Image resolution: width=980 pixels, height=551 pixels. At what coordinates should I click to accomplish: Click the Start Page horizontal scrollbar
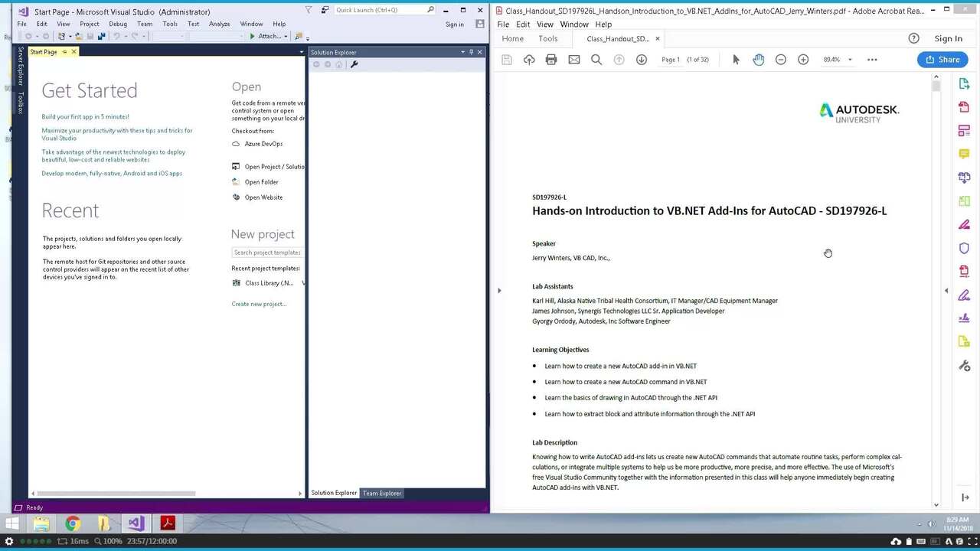(116, 494)
